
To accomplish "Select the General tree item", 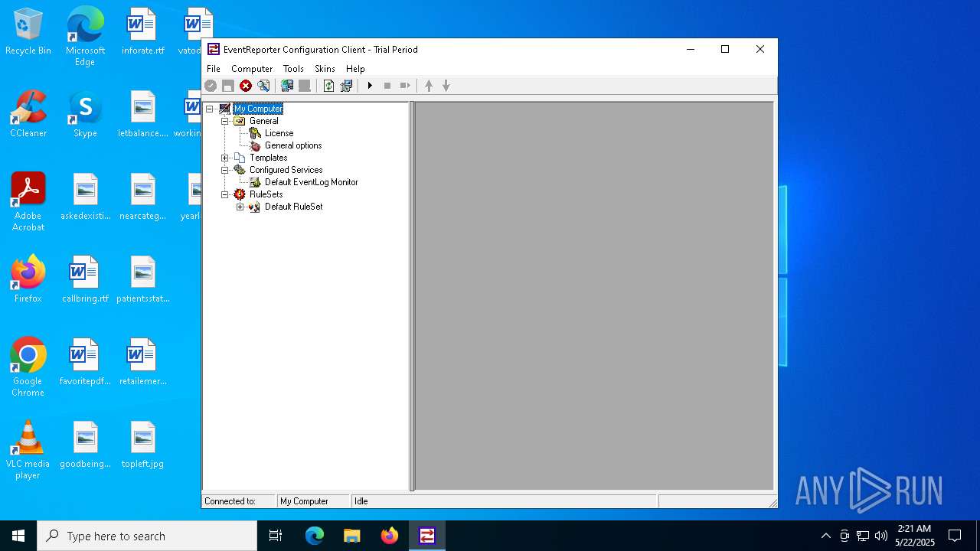I will pyautogui.click(x=264, y=121).
